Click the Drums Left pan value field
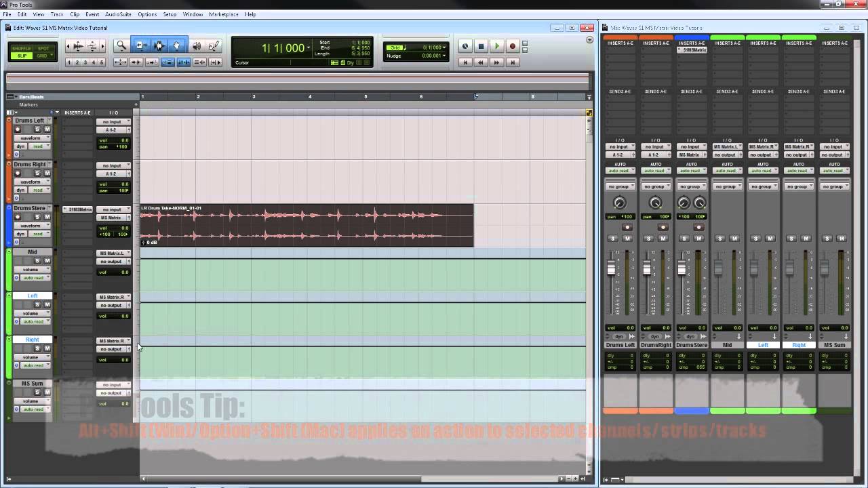The image size is (868, 488). point(114,146)
